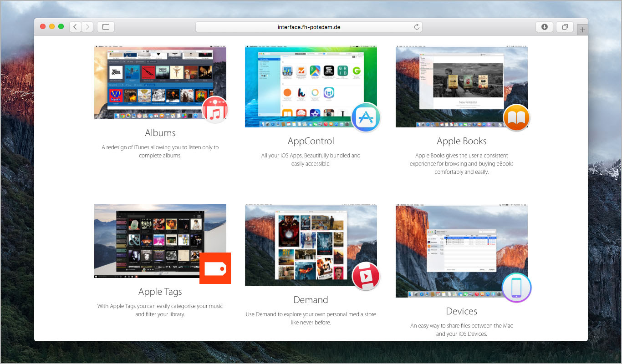622x364 pixels.
Task: Go back to the previous page
Action: (76, 27)
